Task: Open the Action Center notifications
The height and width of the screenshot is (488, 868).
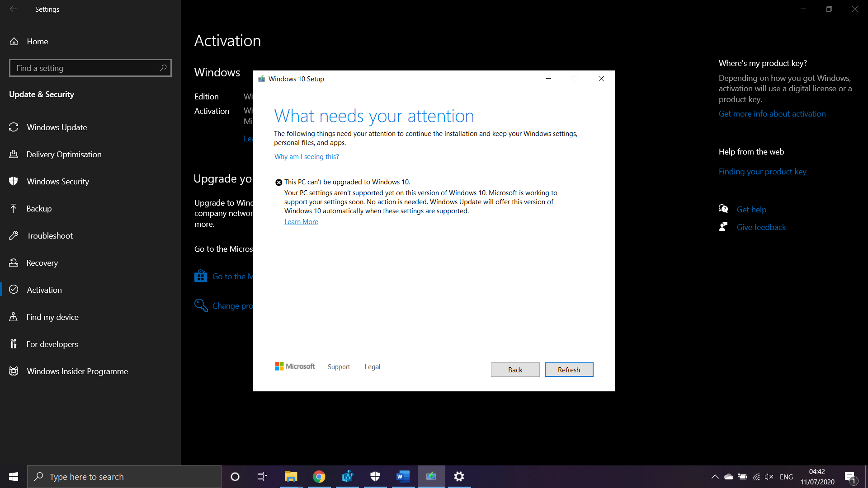Action: 850,477
